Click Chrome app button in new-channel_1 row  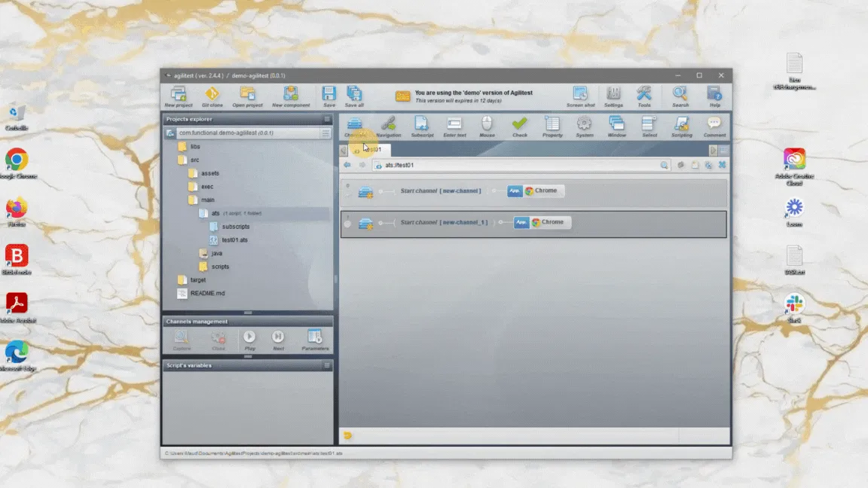click(542, 222)
